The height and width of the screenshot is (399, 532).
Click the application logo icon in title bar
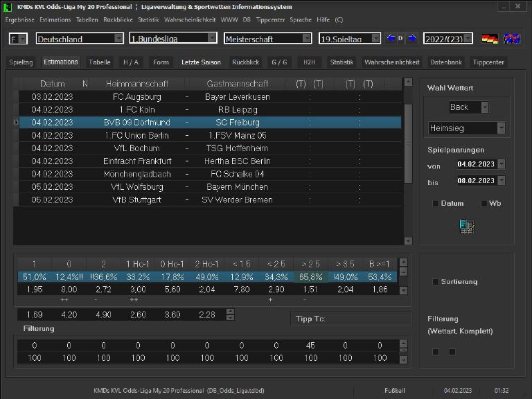(x=8, y=7)
